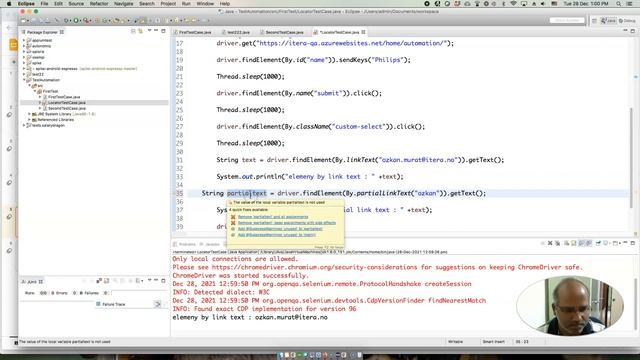Screen dimensions: 640x360
Task: Open the Run menu
Action: point(186,4)
